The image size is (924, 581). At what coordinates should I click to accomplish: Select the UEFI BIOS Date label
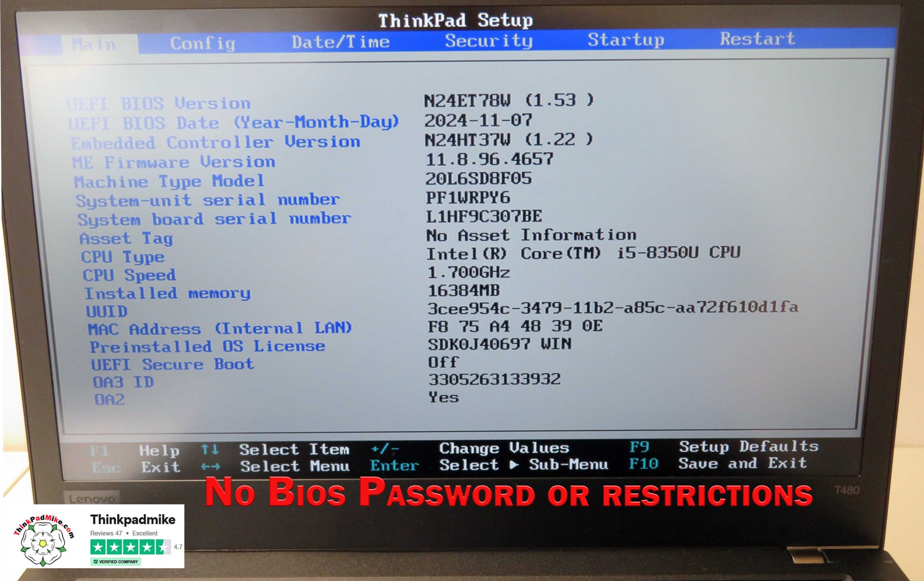click(x=233, y=123)
